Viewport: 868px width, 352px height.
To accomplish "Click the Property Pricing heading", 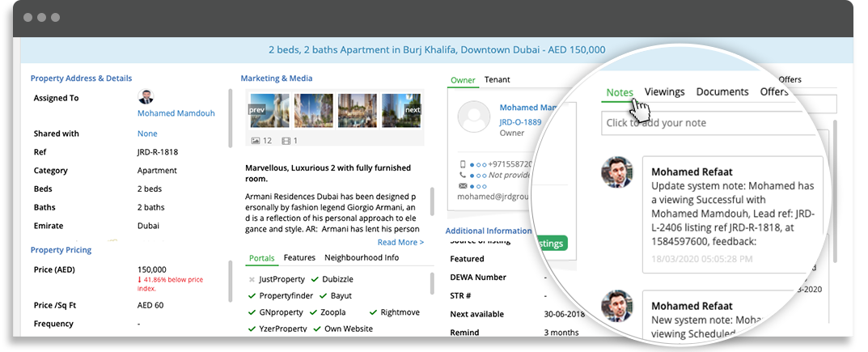I will pyautogui.click(x=61, y=250).
